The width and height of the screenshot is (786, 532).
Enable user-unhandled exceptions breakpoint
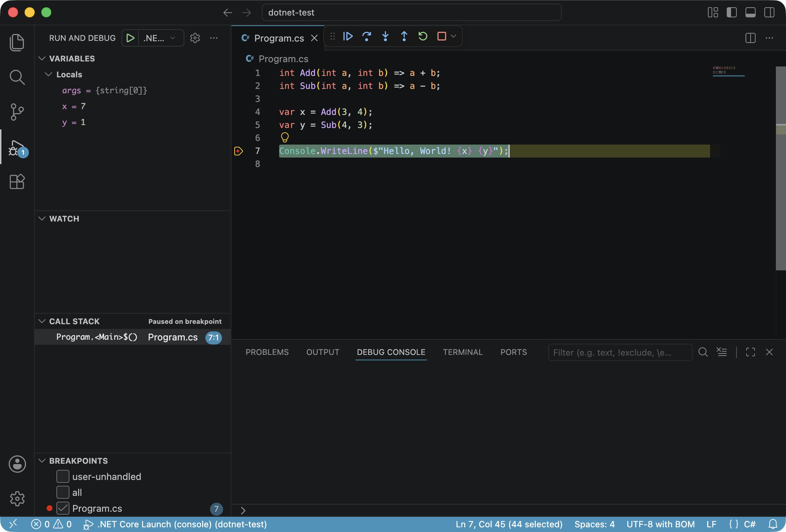[63, 476]
